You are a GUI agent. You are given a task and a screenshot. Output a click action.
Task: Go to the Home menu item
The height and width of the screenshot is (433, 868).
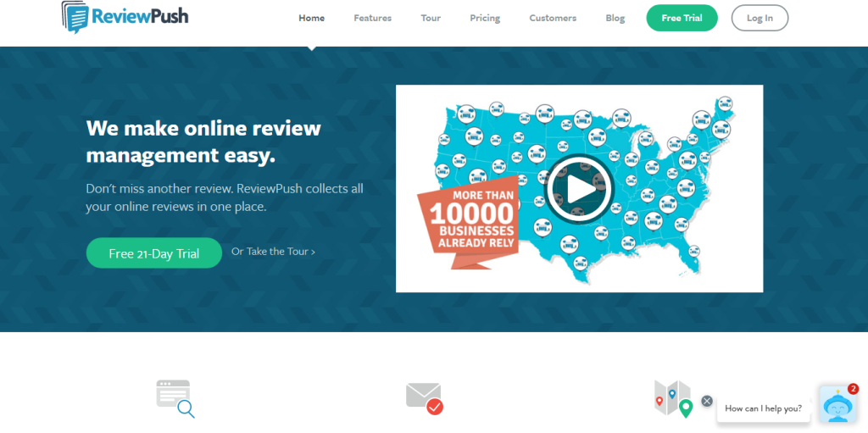click(312, 18)
